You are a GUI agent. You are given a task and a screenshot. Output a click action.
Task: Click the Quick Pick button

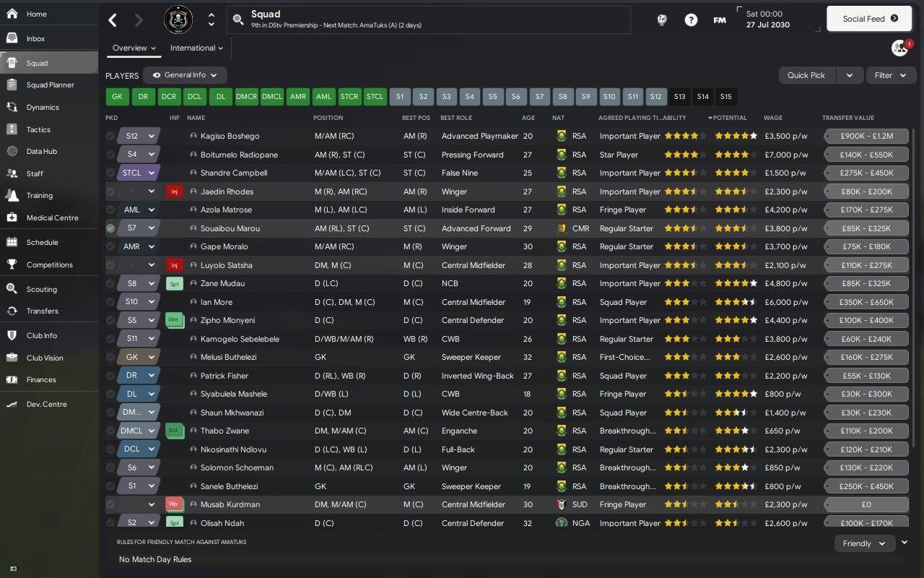[x=806, y=75]
